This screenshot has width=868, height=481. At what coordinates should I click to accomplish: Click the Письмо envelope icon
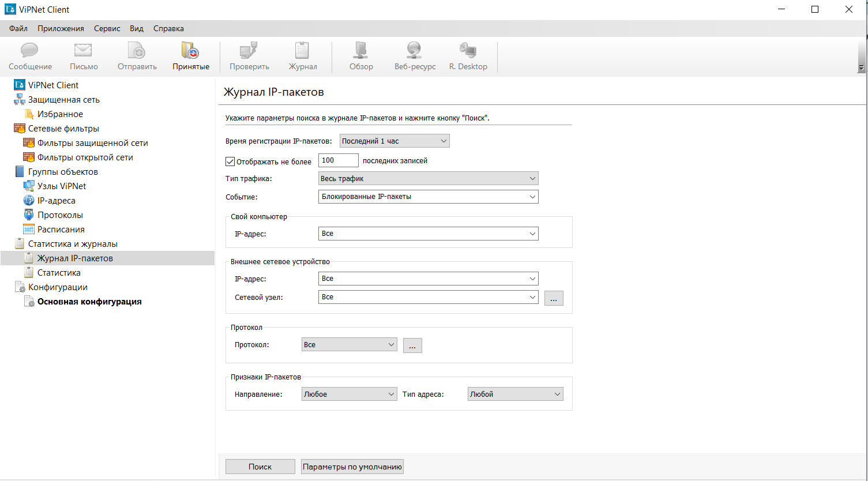[84, 52]
